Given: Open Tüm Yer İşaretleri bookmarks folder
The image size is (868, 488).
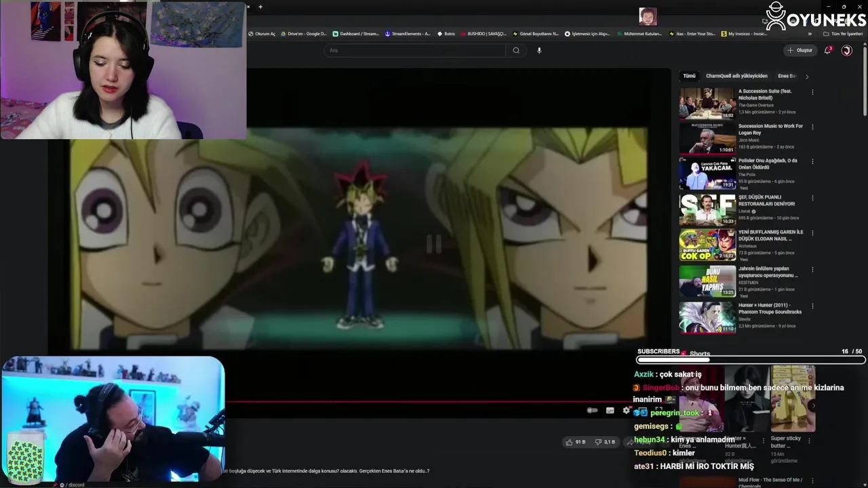Looking at the screenshot, I should point(843,33).
